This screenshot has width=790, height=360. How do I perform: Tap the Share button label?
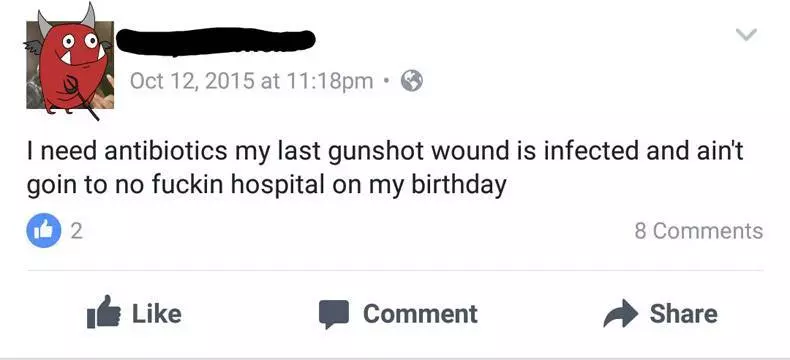pyautogui.click(x=683, y=313)
